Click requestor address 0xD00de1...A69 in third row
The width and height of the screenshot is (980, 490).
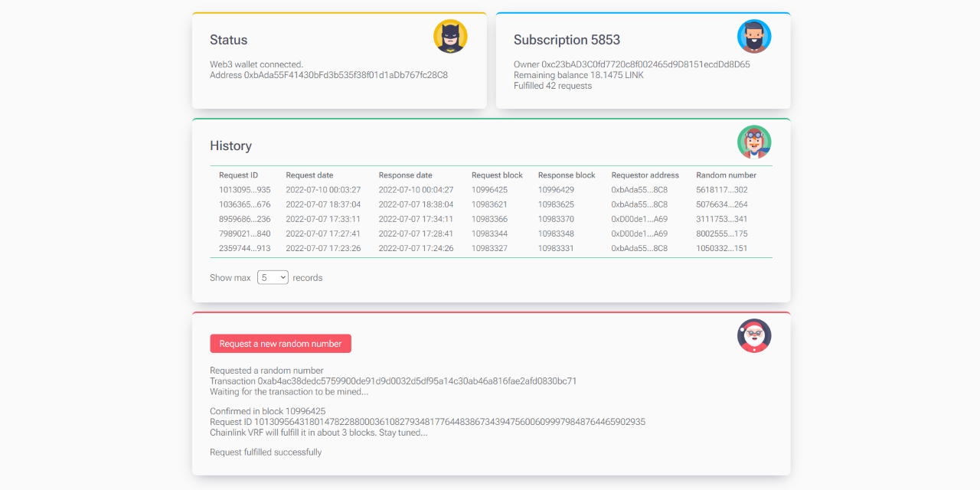[639, 219]
